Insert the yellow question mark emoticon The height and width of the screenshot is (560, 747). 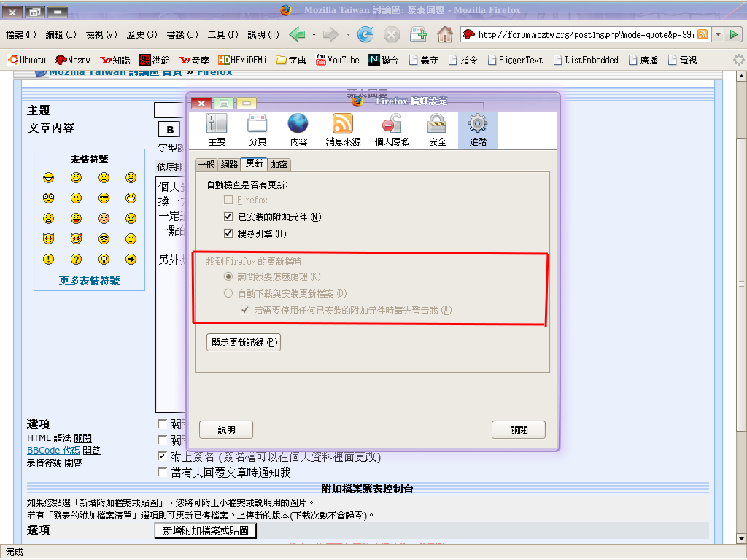point(76,259)
